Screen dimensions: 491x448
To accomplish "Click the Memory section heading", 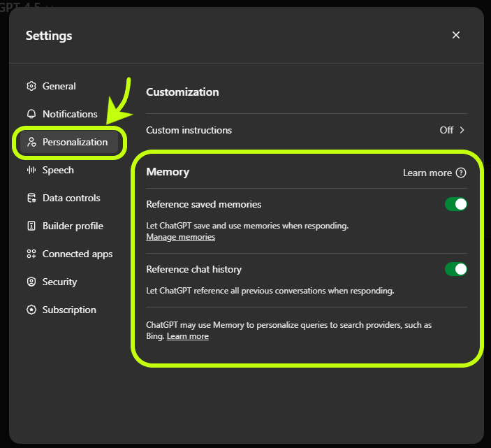I will (168, 172).
